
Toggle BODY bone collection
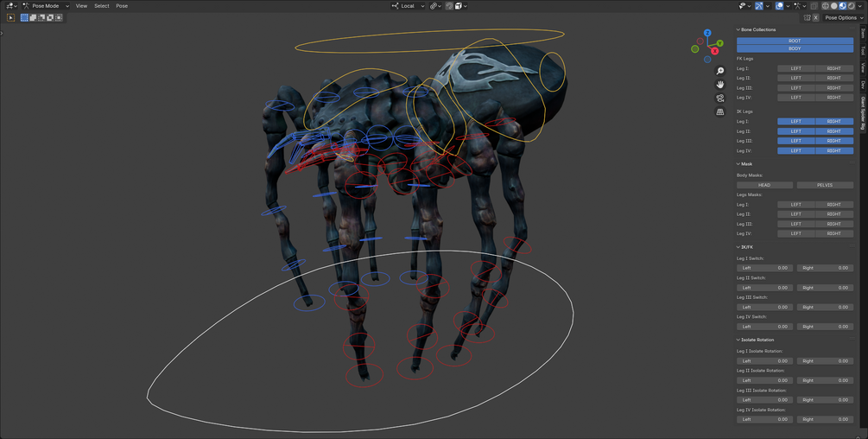[795, 48]
